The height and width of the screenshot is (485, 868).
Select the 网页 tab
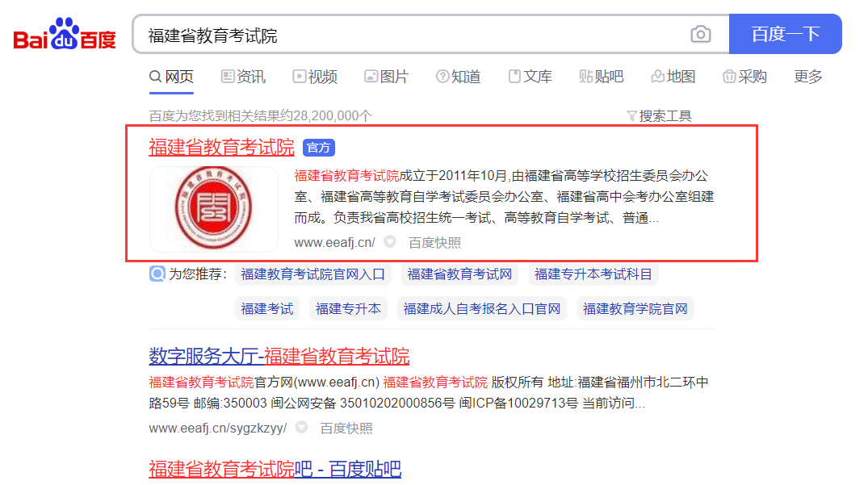[172, 77]
